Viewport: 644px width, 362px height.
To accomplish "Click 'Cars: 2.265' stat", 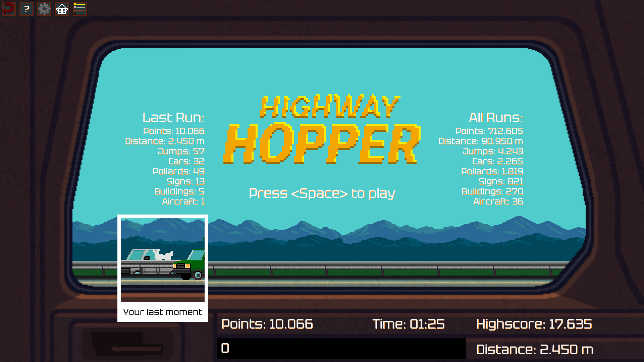I will coord(498,161).
